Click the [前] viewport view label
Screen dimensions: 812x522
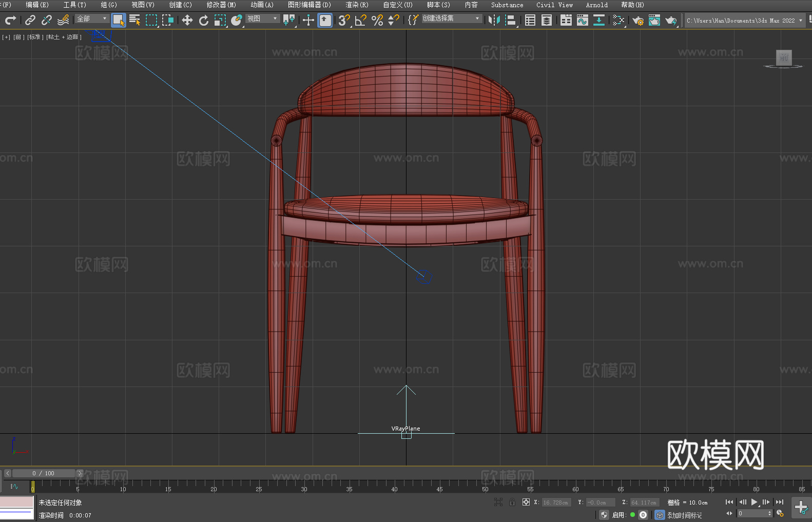18,37
